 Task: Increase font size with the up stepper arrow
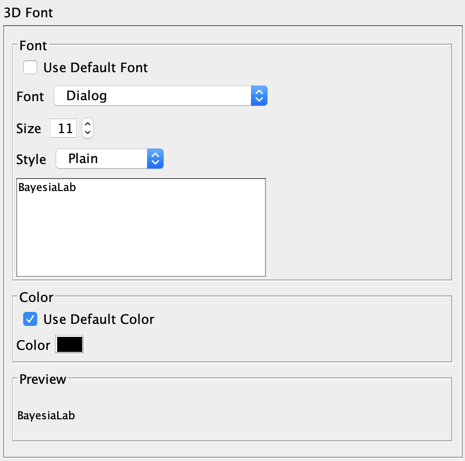click(x=87, y=124)
